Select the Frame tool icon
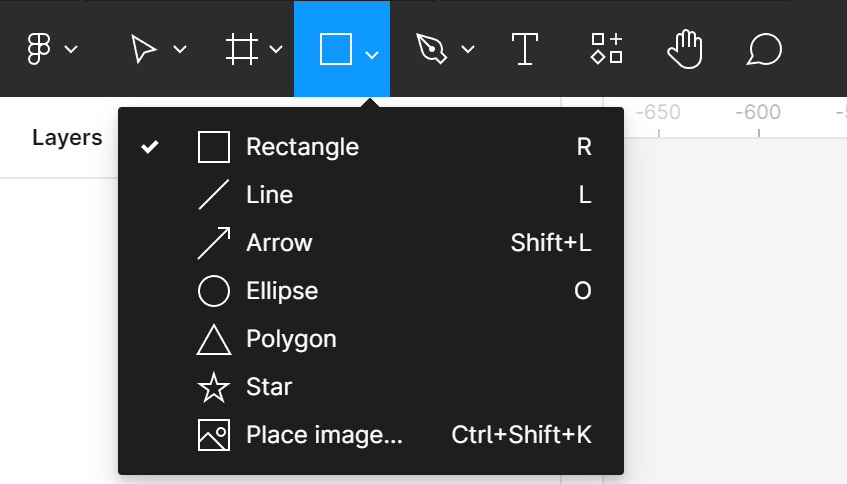Image resolution: width=847 pixels, height=484 pixels. tap(240, 49)
